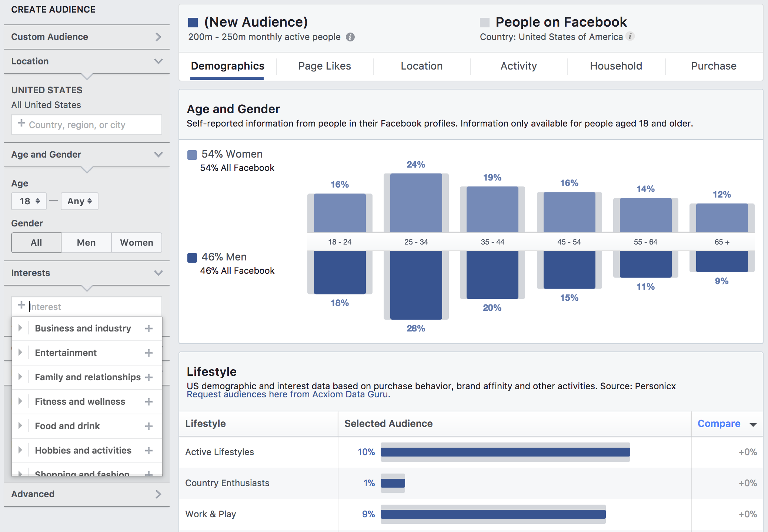The height and width of the screenshot is (532, 768).
Task: Click the 54% Women legend swatch
Action: [x=192, y=155]
